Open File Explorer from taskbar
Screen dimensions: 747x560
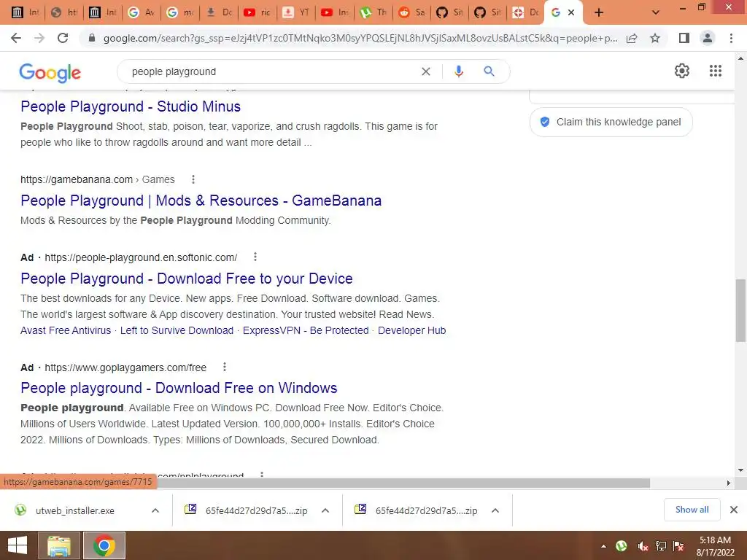pos(59,545)
